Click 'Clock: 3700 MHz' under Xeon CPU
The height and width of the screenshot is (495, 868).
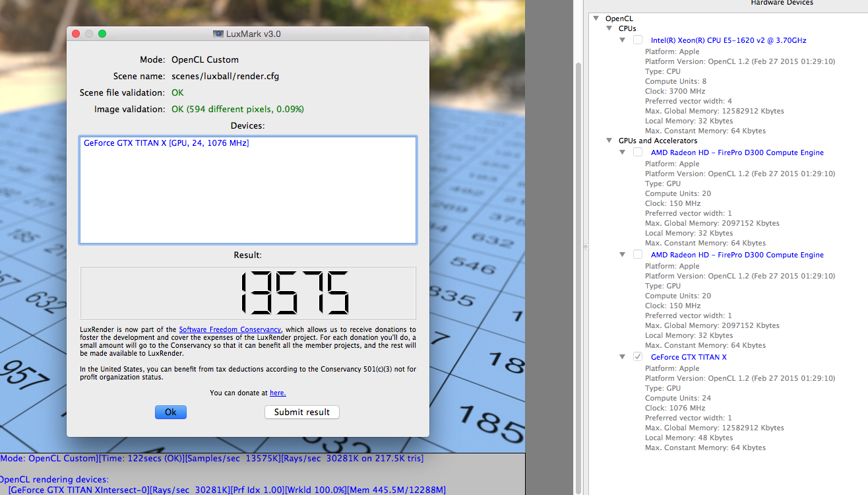[675, 91]
